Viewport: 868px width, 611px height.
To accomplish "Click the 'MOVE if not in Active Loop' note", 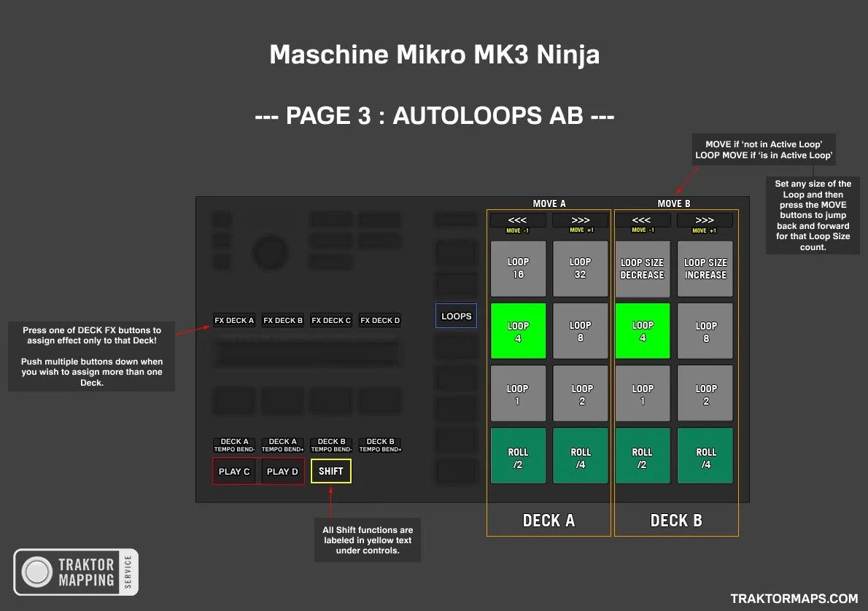I will point(764,149).
